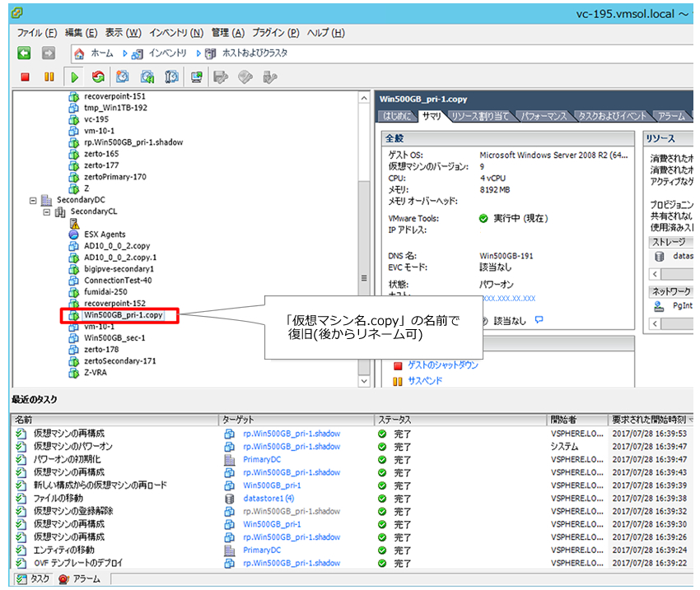Click the inventory icon in the breadcrumb
700x590 pixels.
(x=137, y=54)
